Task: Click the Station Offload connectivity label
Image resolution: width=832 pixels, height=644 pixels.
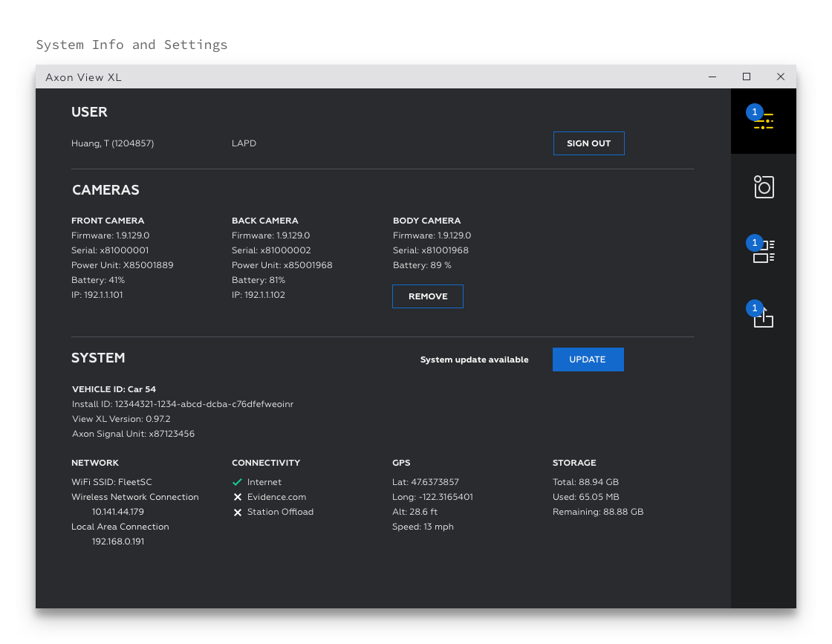Action: [x=280, y=512]
